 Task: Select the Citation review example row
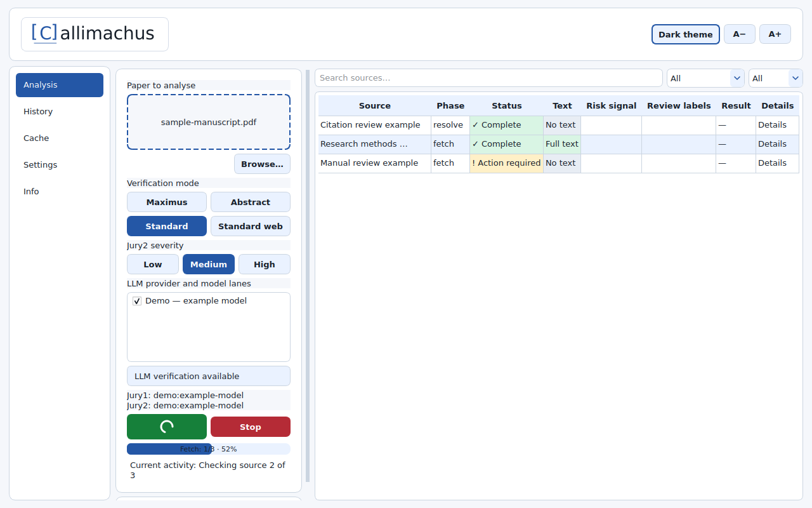(x=559, y=125)
